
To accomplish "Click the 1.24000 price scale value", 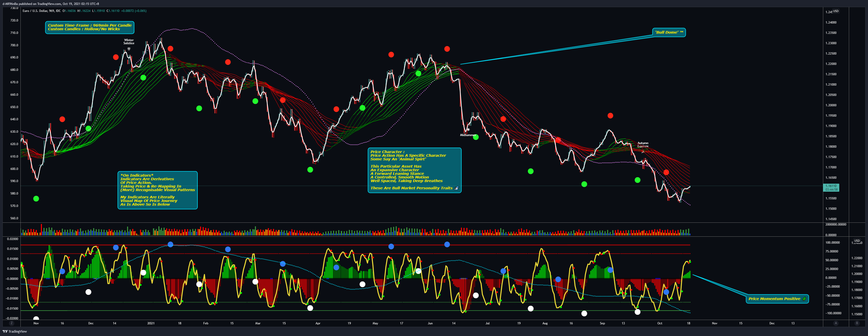I will coord(831,23).
